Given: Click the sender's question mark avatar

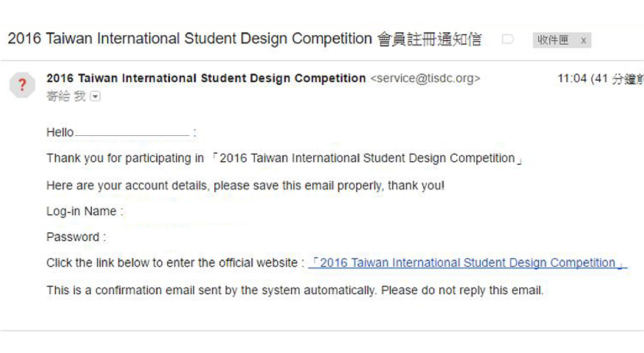Looking at the screenshot, I should pyautogui.click(x=22, y=86).
